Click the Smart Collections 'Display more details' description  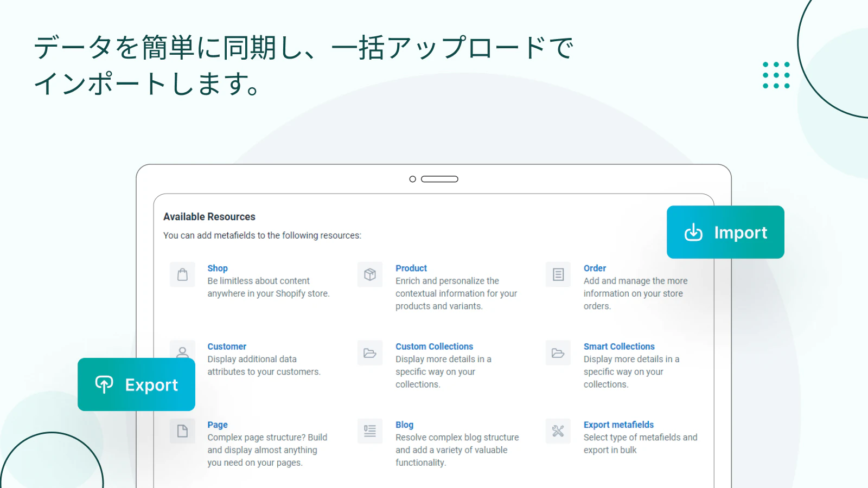coord(631,371)
